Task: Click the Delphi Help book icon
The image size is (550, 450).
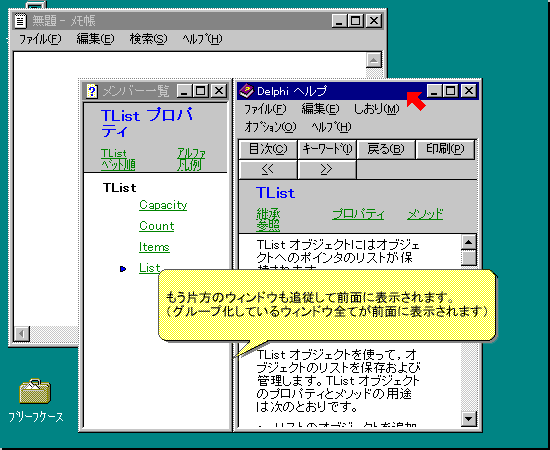Action: (x=246, y=91)
